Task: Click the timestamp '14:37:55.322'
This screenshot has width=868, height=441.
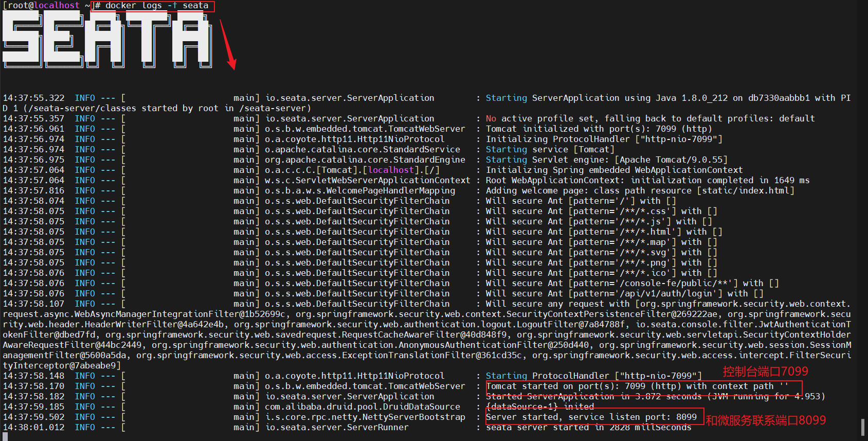Action: point(34,98)
